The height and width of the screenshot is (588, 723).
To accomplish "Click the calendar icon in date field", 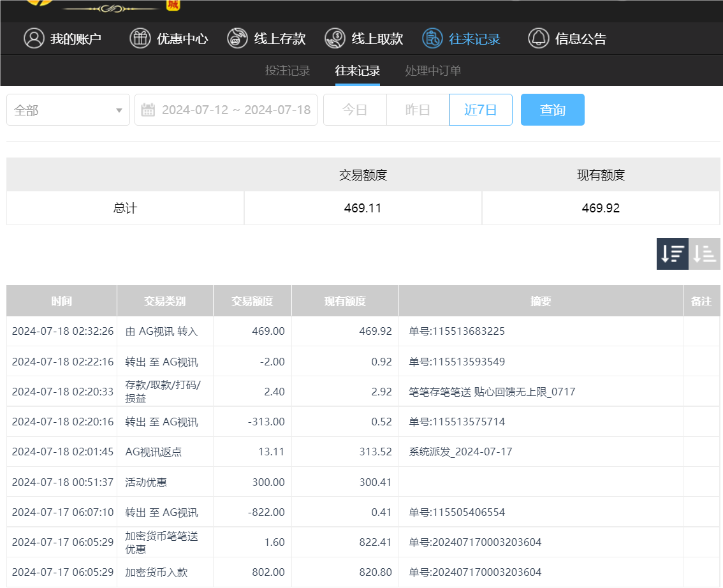I will [149, 109].
